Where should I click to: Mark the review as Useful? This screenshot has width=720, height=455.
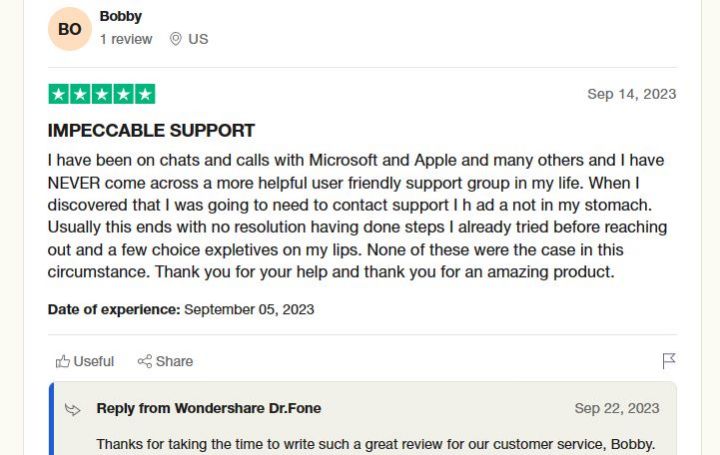click(x=85, y=361)
